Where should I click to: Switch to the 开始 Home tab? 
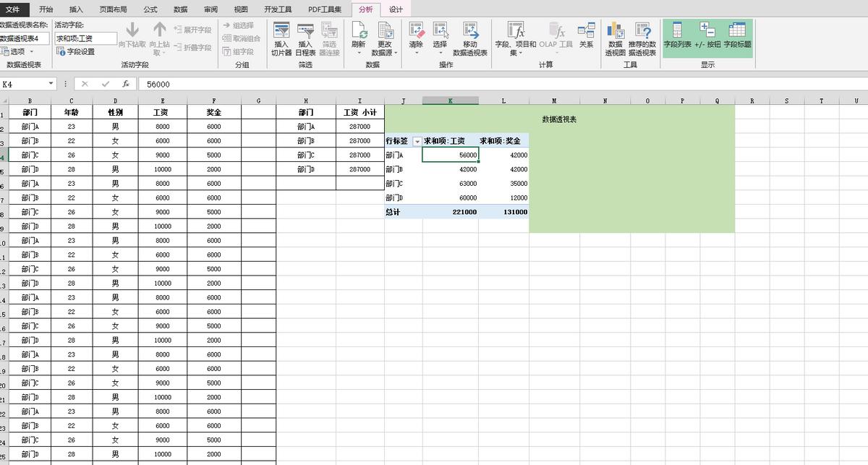click(x=46, y=9)
